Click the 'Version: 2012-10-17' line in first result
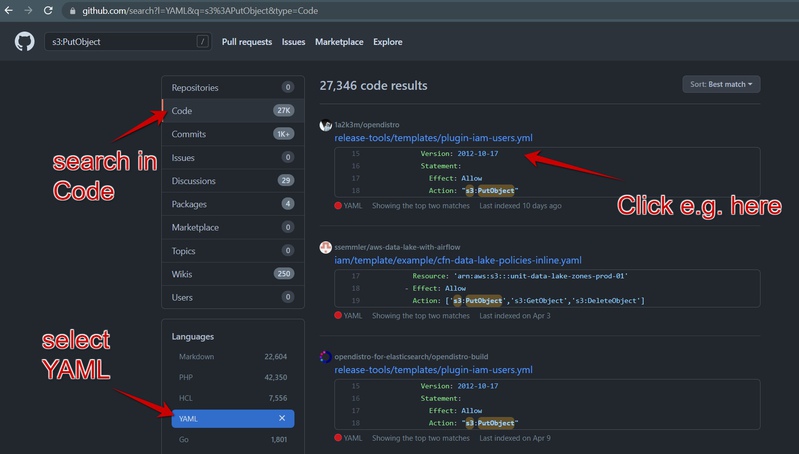The width and height of the screenshot is (799, 454). (x=459, y=153)
